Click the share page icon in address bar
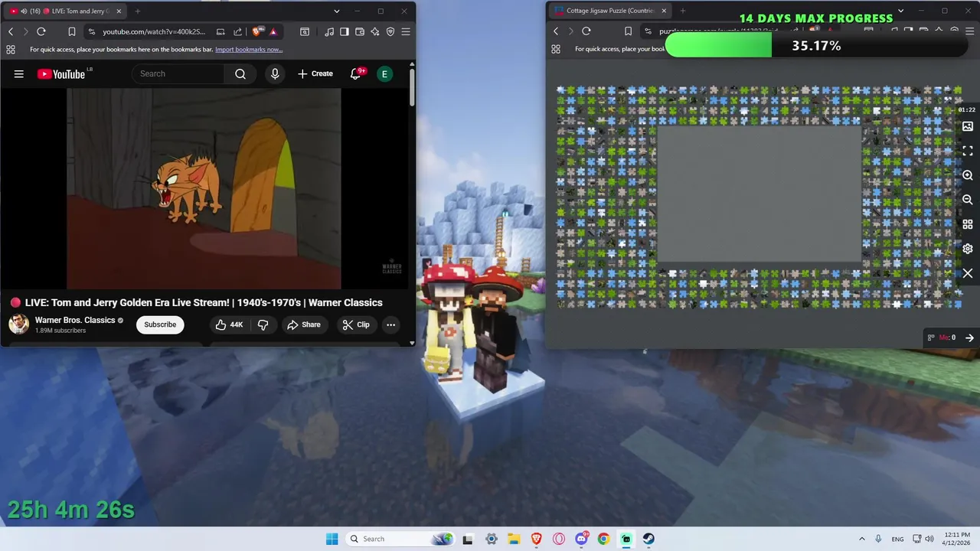This screenshot has height=551, width=980. pyautogui.click(x=237, y=31)
